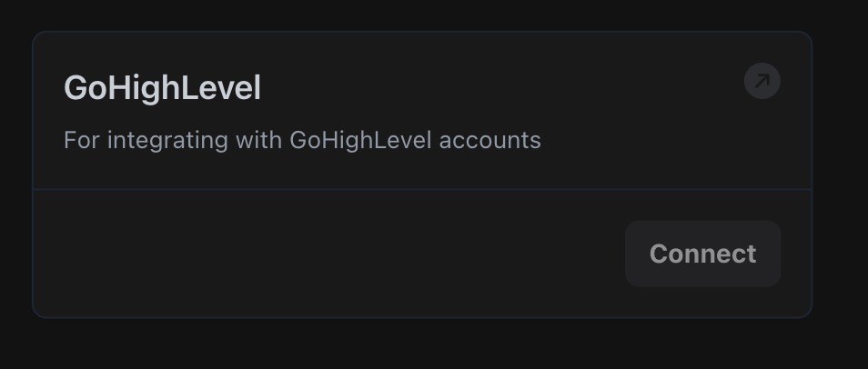Choose Connect to link GoHighLevel
868x369 pixels.
(702, 254)
